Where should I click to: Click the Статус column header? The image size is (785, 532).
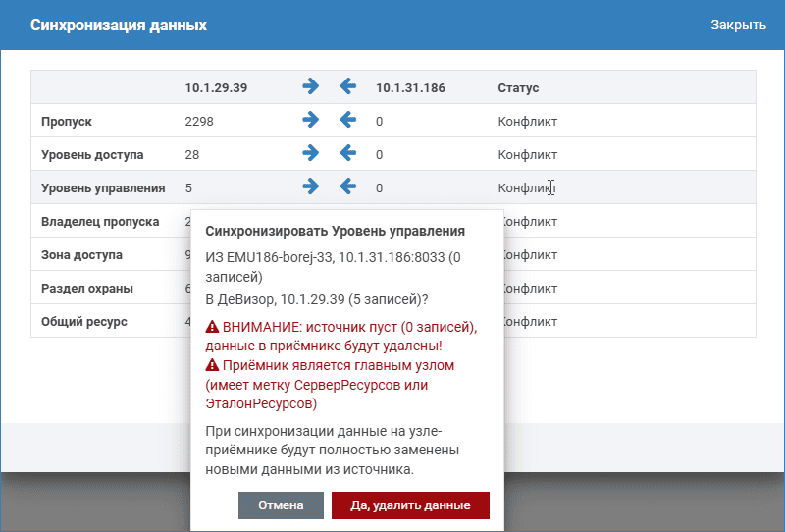[518, 88]
